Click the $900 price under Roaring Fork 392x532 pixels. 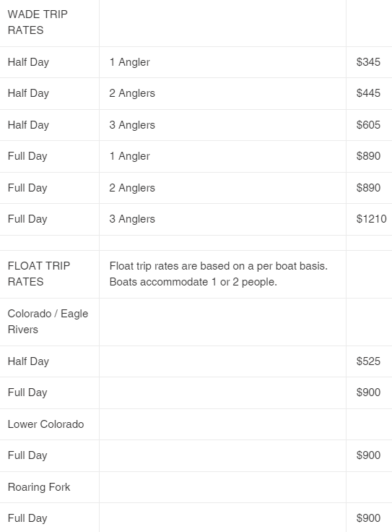point(368,518)
